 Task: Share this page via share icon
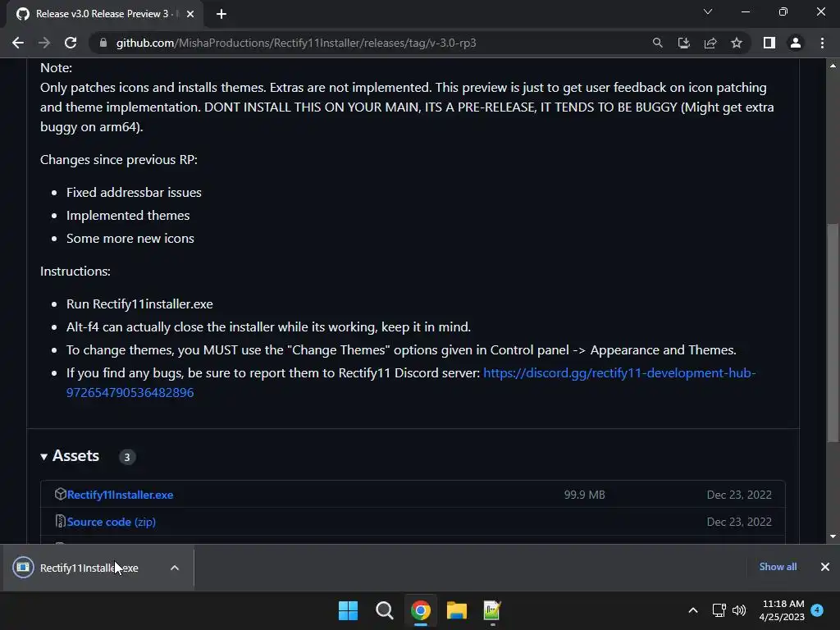[x=710, y=43]
